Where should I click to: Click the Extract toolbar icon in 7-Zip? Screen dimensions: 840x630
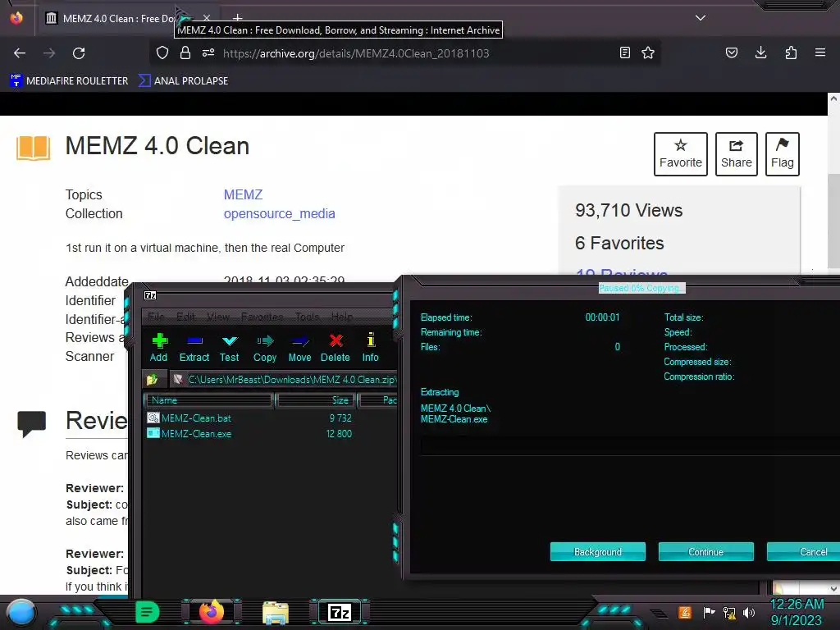point(194,348)
